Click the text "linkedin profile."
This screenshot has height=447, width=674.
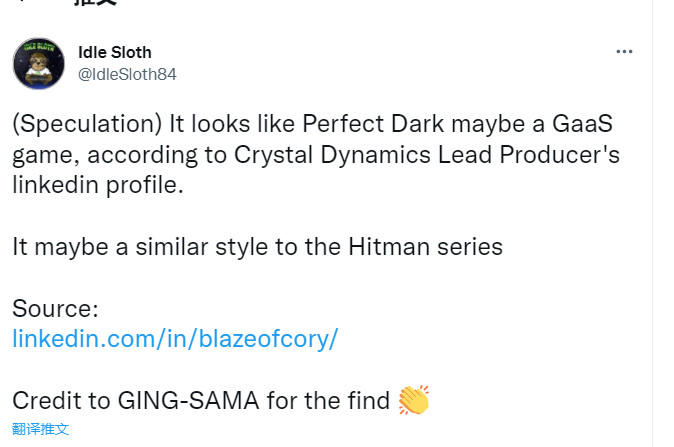98,185
